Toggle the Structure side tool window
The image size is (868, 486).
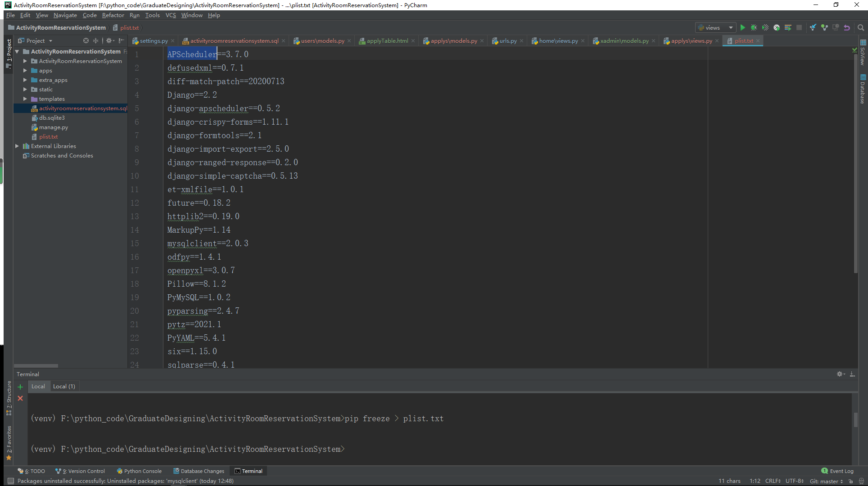[9, 395]
